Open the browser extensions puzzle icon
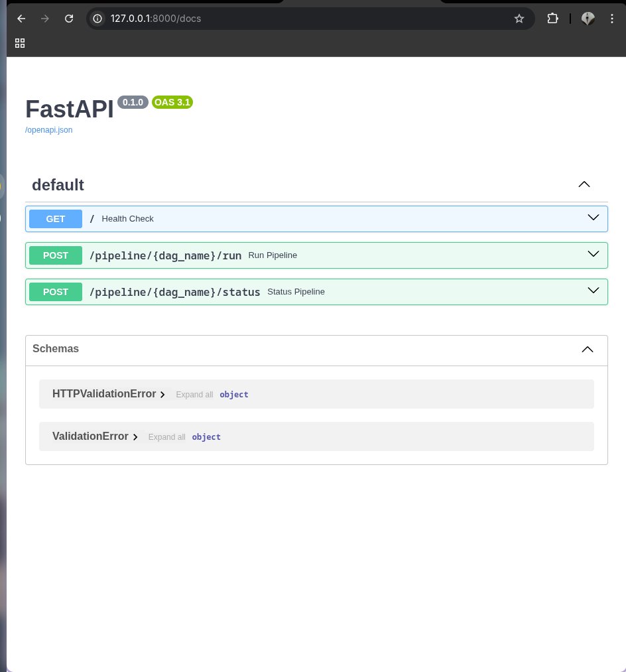Image resolution: width=626 pixels, height=672 pixels. [553, 19]
